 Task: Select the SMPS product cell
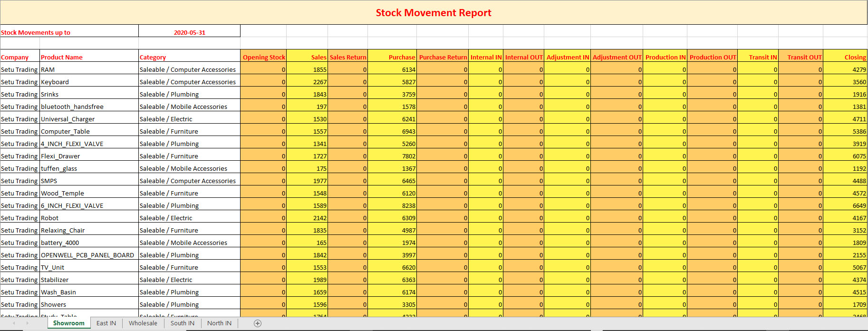[89, 179]
